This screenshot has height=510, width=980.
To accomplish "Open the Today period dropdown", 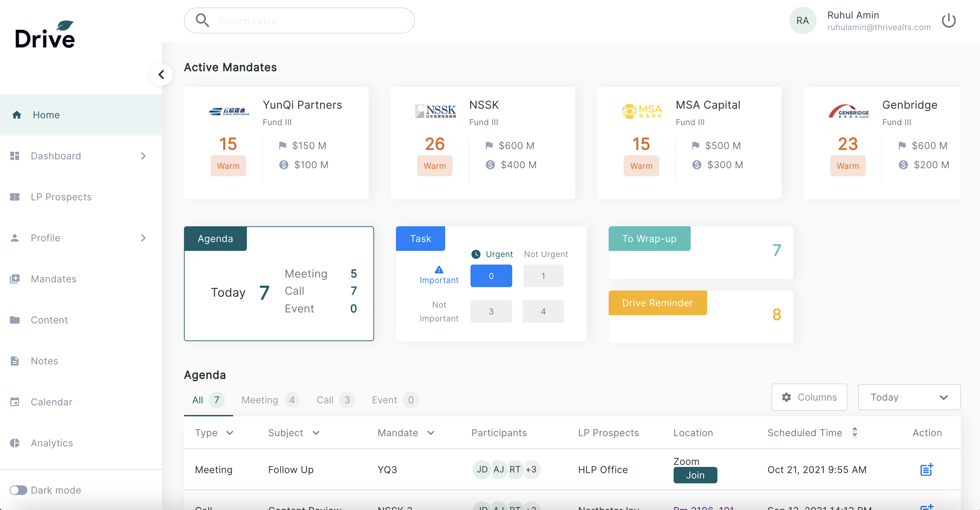I will point(909,397).
